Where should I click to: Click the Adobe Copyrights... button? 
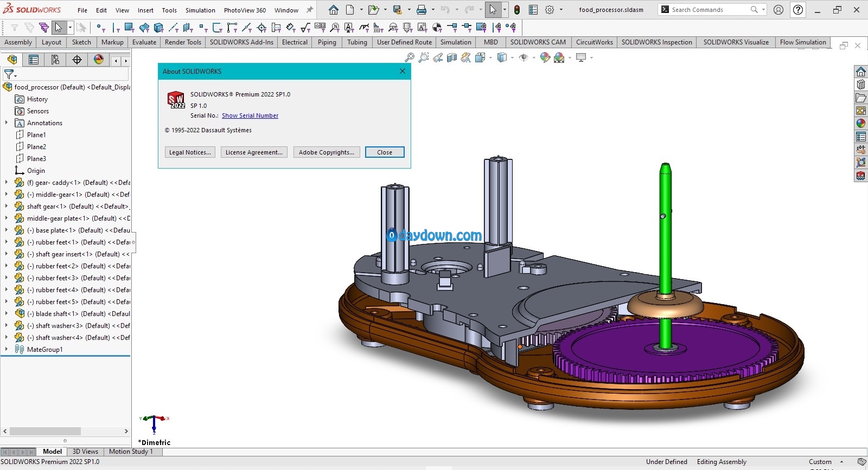pos(327,152)
